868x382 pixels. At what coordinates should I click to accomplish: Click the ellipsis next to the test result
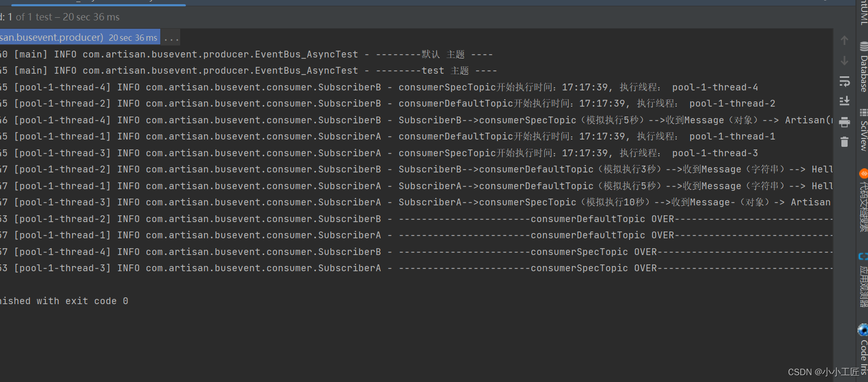171,38
